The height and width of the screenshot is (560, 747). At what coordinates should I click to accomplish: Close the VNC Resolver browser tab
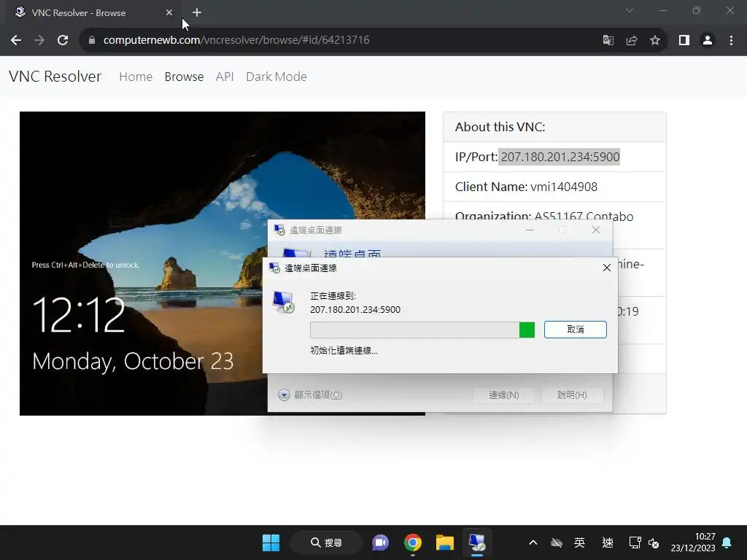point(169,12)
